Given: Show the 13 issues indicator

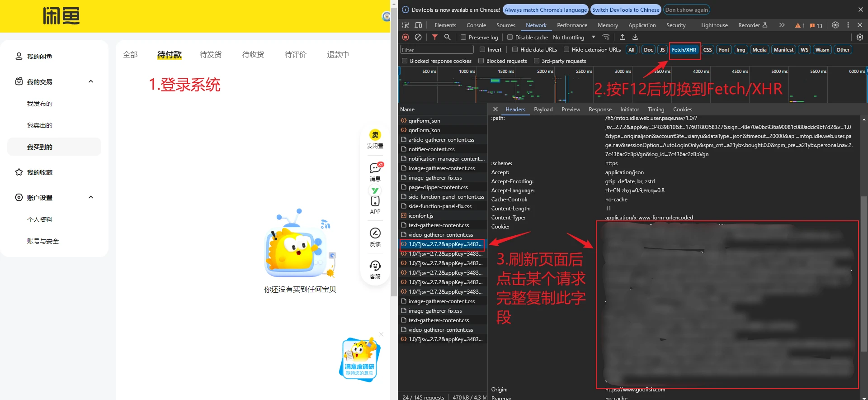Looking at the screenshot, I should tap(816, 25).
